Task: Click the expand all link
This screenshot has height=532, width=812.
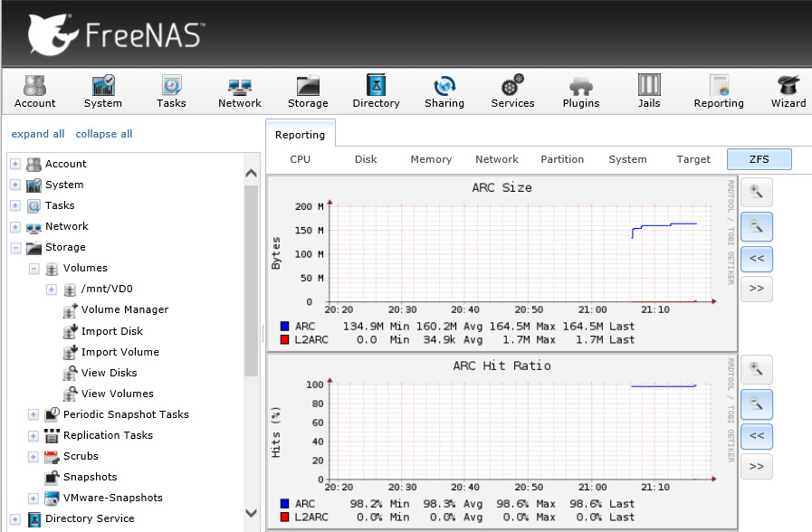Action: coord(38,134)
